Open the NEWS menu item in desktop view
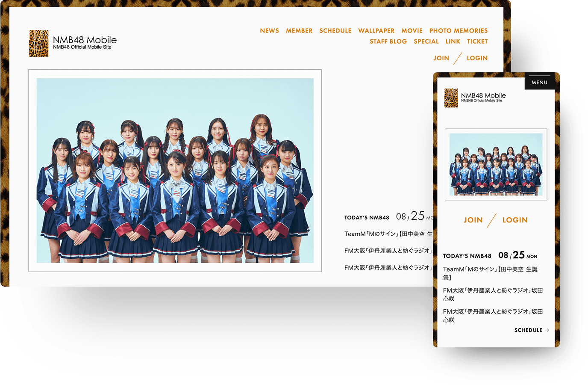The image size is (588, 385). tap(269, 31)
